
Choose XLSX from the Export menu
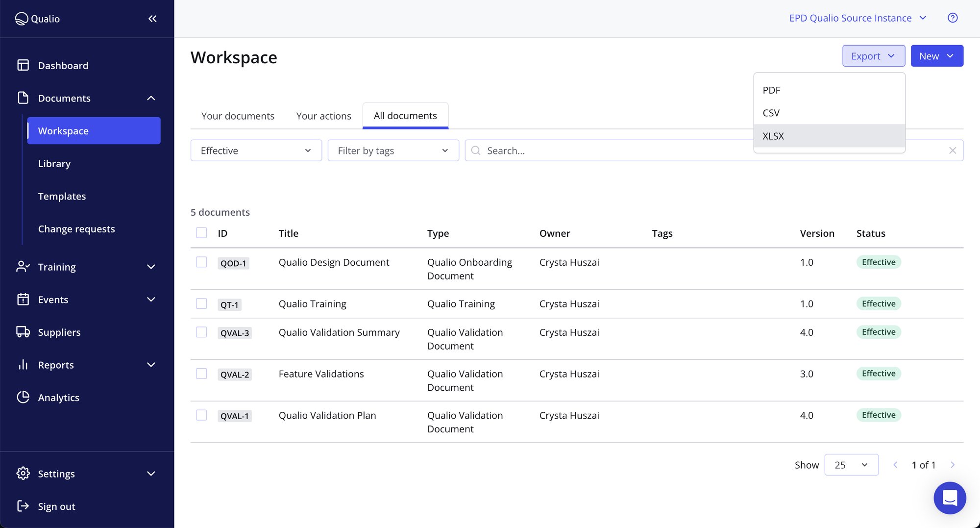click(773, 136)
